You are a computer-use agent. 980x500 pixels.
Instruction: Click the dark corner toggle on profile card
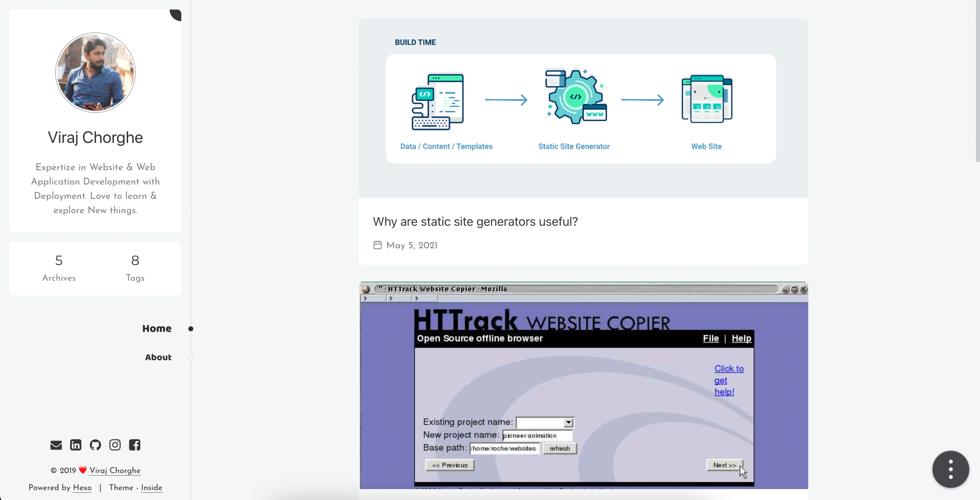[x=176, y=14]
